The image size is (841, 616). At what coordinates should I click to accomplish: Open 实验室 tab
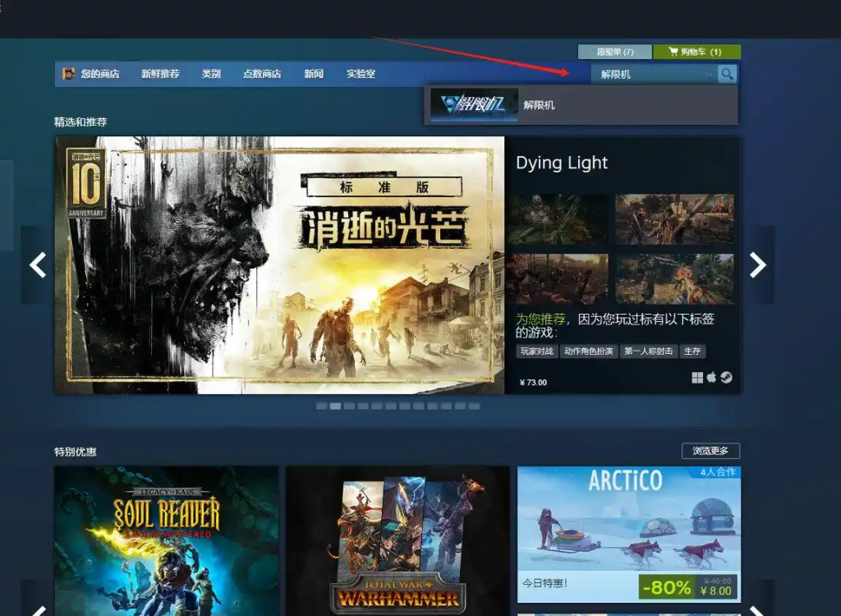pos(361,74)
